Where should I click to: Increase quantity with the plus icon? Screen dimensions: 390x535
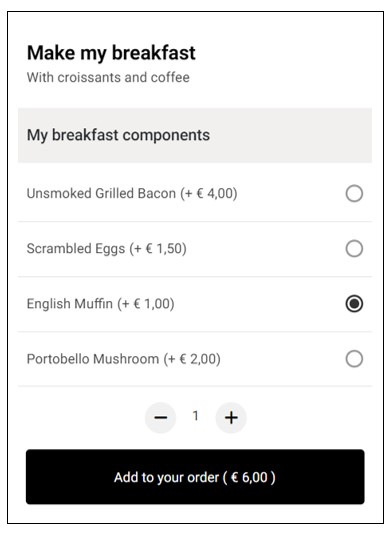coord(231,417)
